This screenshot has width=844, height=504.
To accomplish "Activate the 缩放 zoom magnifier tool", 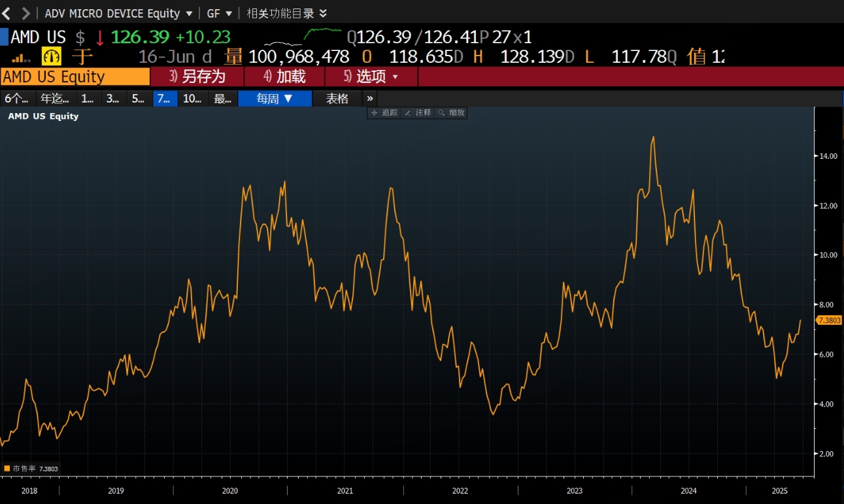I will [451, 112].
